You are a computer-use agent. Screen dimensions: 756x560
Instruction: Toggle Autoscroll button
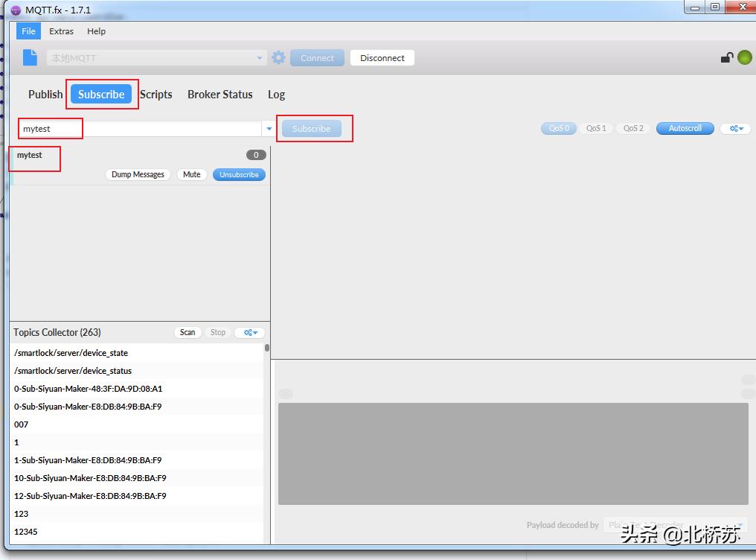click(685, 128)
